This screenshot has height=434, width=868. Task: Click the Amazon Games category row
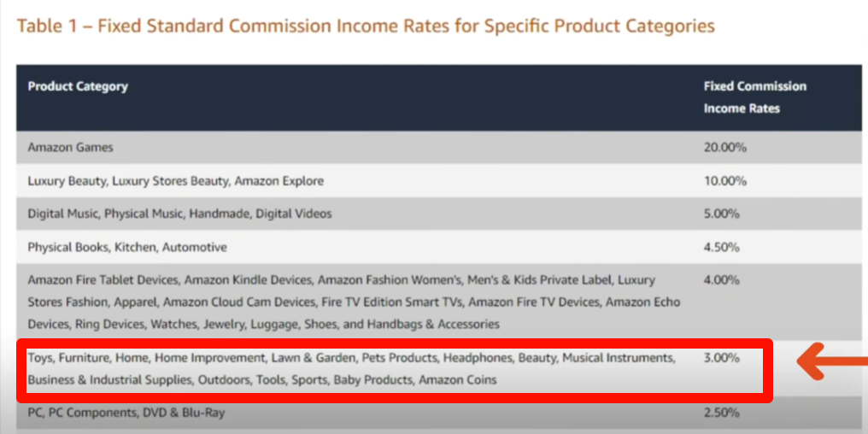pos(70,147)
